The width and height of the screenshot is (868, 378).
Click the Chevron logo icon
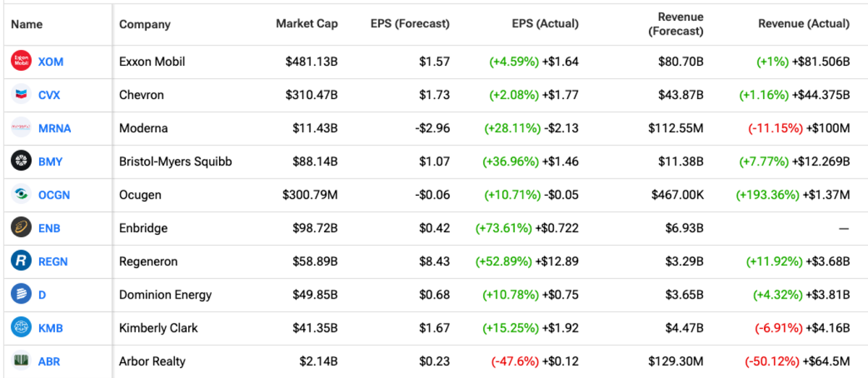22,95
